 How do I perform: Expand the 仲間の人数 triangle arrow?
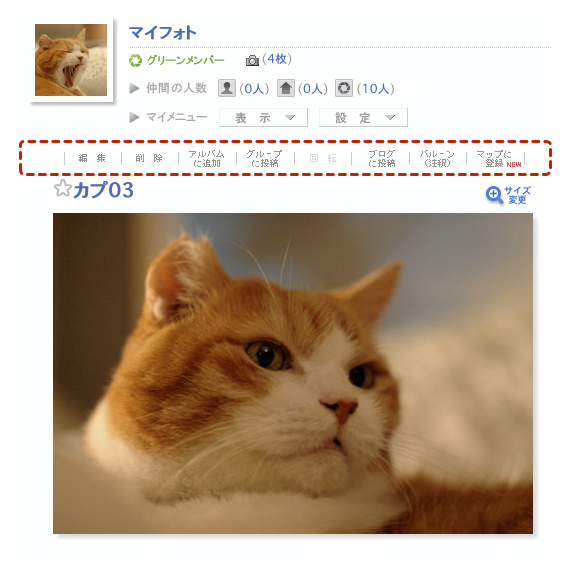134,88
